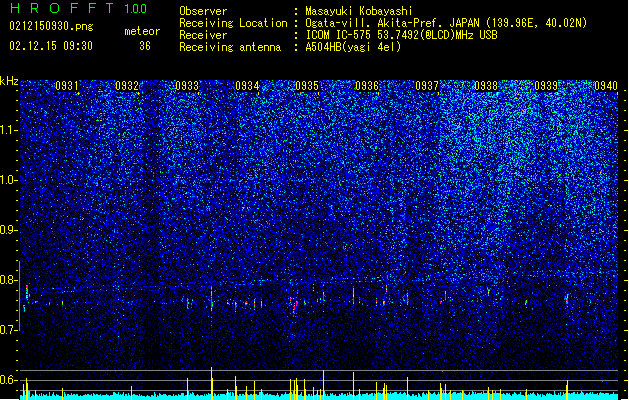Click the 0940 time marker
The width and height of the screenshot is (629, 400).
tap(606, 86)
